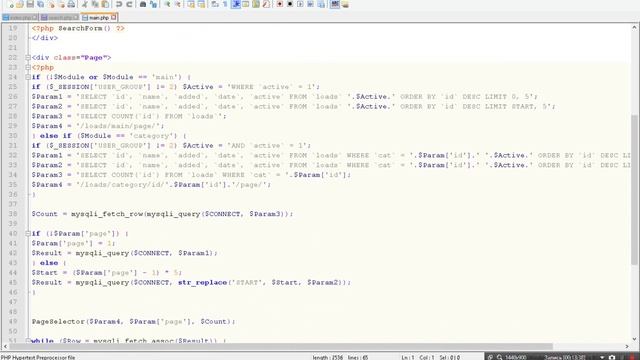This screenshot has width=640, height=360.
Task: Cut the selection with the scissors icon
Action: coord(85,4)
